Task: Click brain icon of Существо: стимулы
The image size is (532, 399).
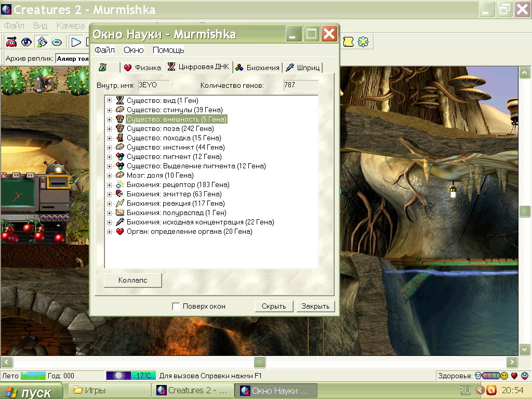Action: click(x=120, y=109)
